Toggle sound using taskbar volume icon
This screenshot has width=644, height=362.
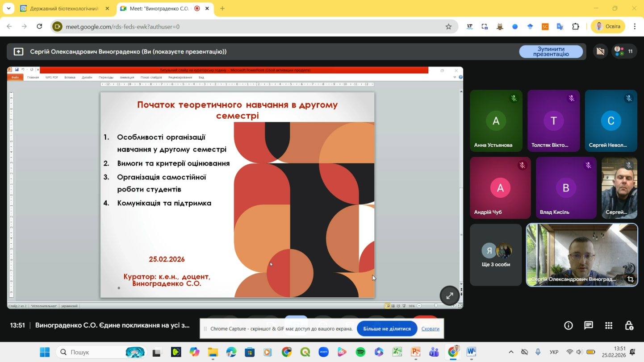point(579,352)
